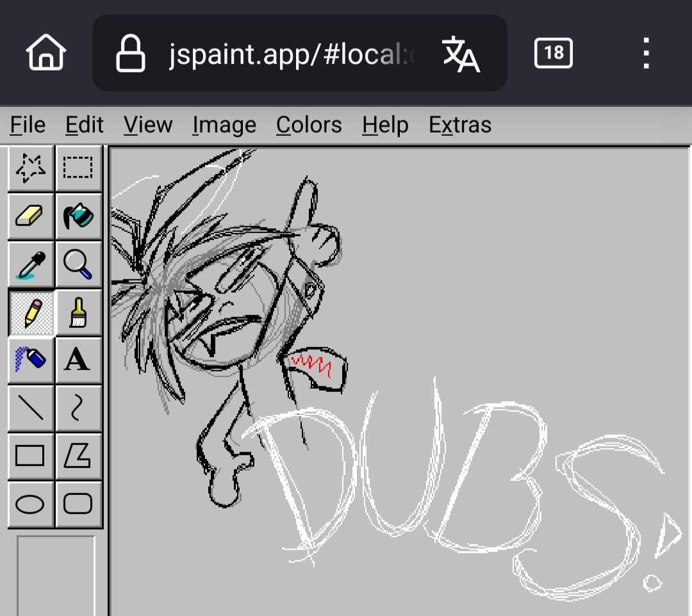Open the View menu
Viewport: 692px width, 616px height.
pos(148,125)
